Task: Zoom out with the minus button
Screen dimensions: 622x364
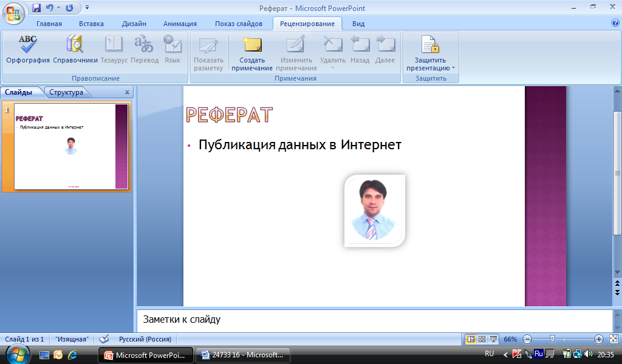Action: 527,339
